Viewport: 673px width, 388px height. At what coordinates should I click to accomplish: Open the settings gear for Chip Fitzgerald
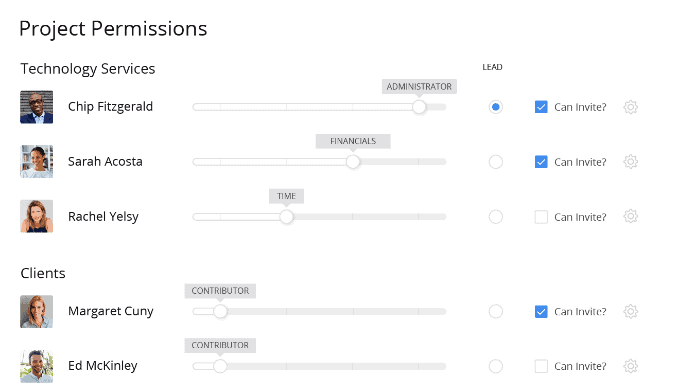point(631,107)
